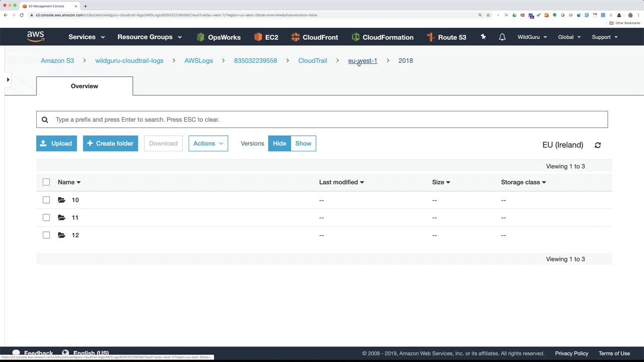Image resolution: width=644 pixels, height=362 pixels.
Task: Open the Terms of Use link
Action: tap(614, 353)
